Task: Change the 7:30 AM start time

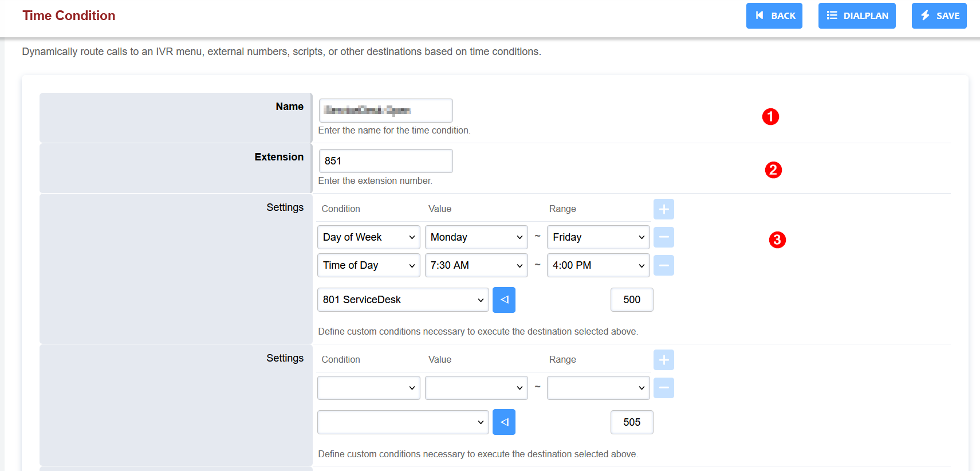Action: point(476,265)
